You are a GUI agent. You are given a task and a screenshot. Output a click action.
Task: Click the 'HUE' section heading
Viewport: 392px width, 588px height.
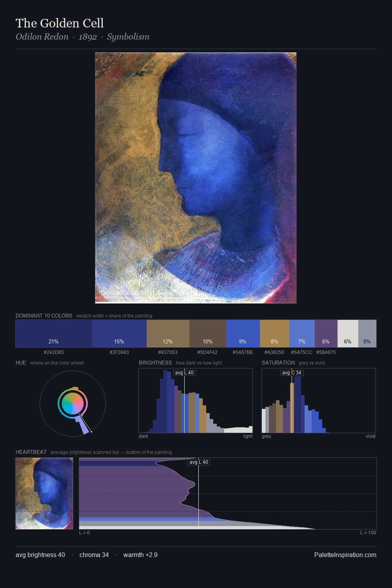21,363
